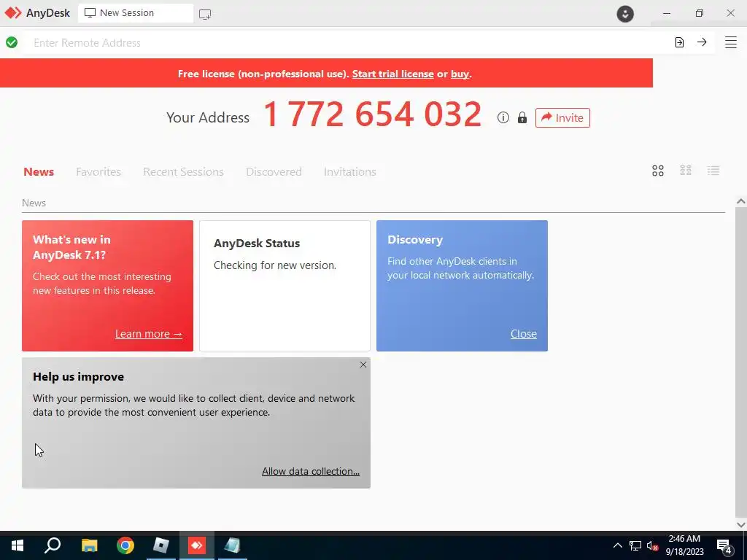The image size is (747, 560).
Task: Close the Discovery card
Action: [x=524, y=334]
